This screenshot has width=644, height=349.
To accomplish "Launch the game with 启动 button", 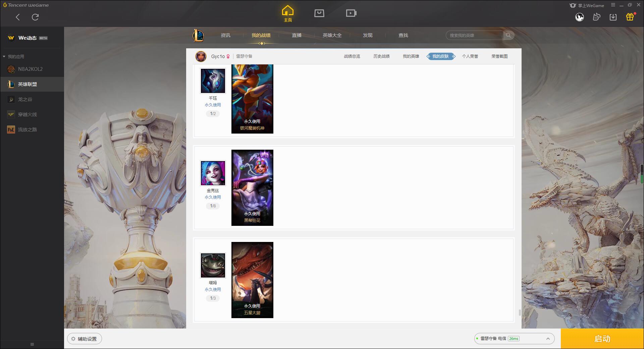I will 602,339.
